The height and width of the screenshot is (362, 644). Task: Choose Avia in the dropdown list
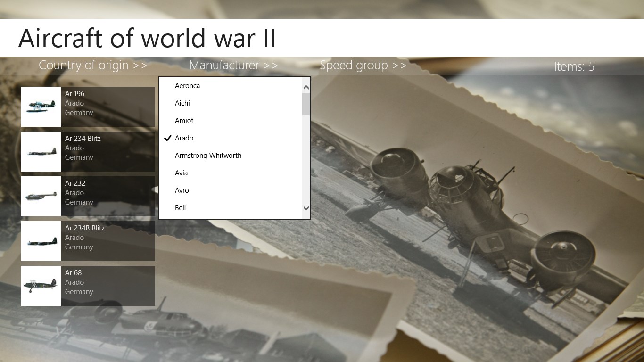[181, 173]
